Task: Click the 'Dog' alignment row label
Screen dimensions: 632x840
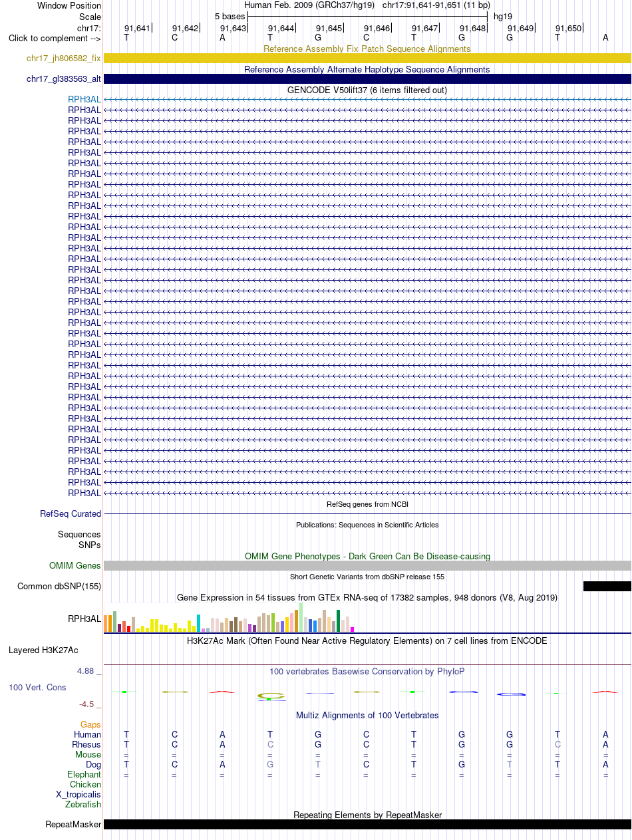Action: point(93,764)
